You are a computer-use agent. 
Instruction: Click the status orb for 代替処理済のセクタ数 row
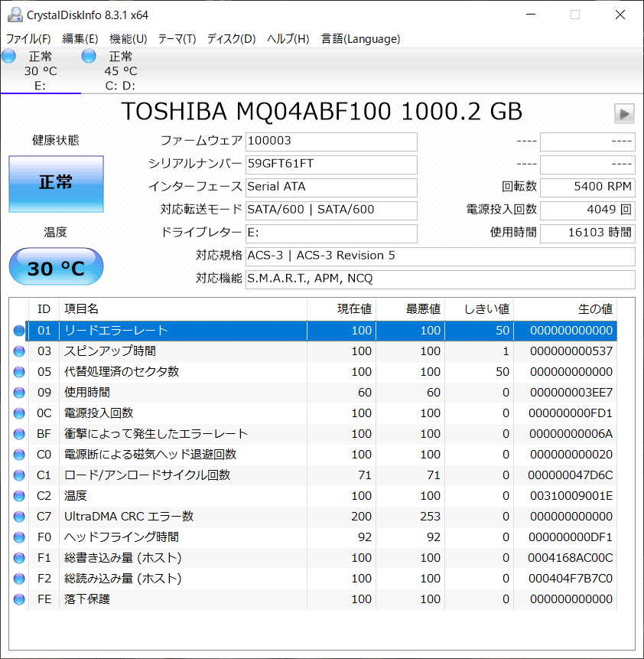point(19,372)
